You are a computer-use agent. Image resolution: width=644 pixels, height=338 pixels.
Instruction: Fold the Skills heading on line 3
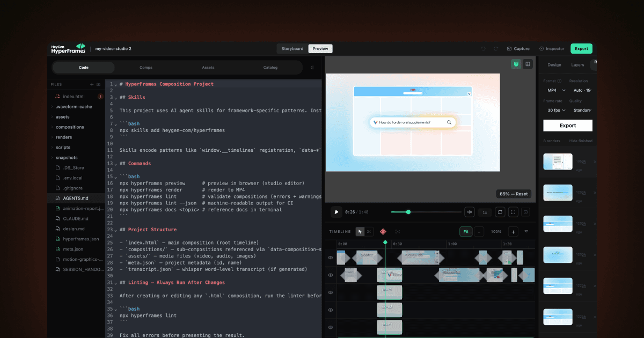click(x=116, y=97)
